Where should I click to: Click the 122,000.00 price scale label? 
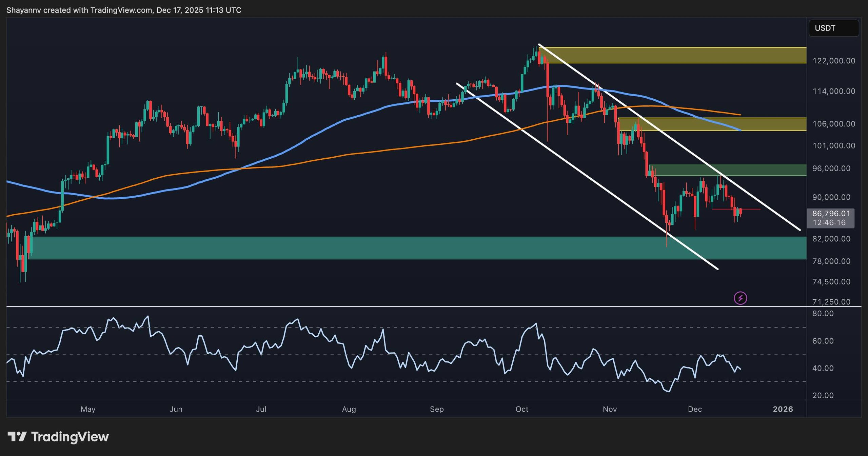pos(834,61)
